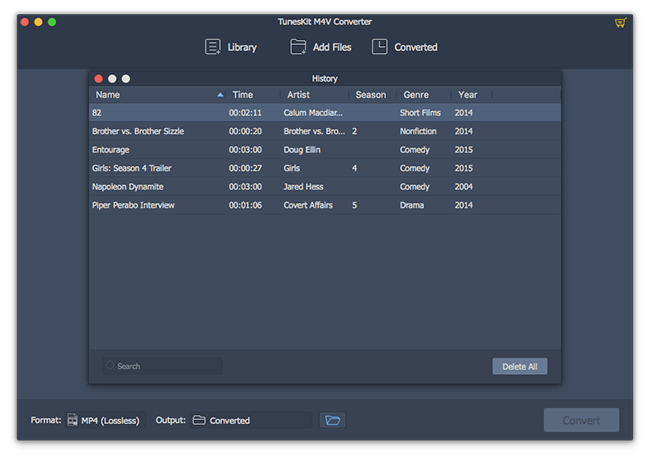The width and height of the screenshot is (650, 460).
Task: Minimize the TunesKit main window
Action: [38, 22]
